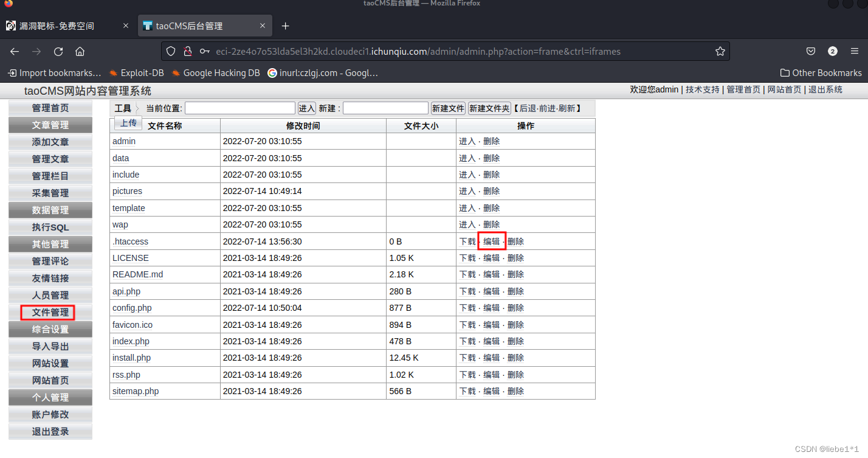Click Firefox forward arrow
Image resolution: width=868 pixels, height=458 pixels.
[36, 52]
